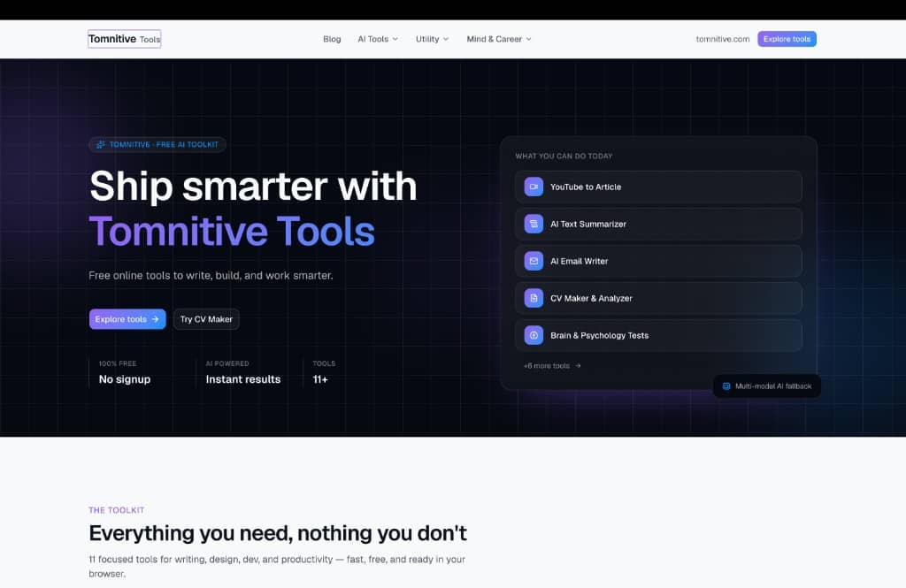Screen dimensions: 906x588
Task: Open the CV Maker & Analyzer tool
Action: 658,298
